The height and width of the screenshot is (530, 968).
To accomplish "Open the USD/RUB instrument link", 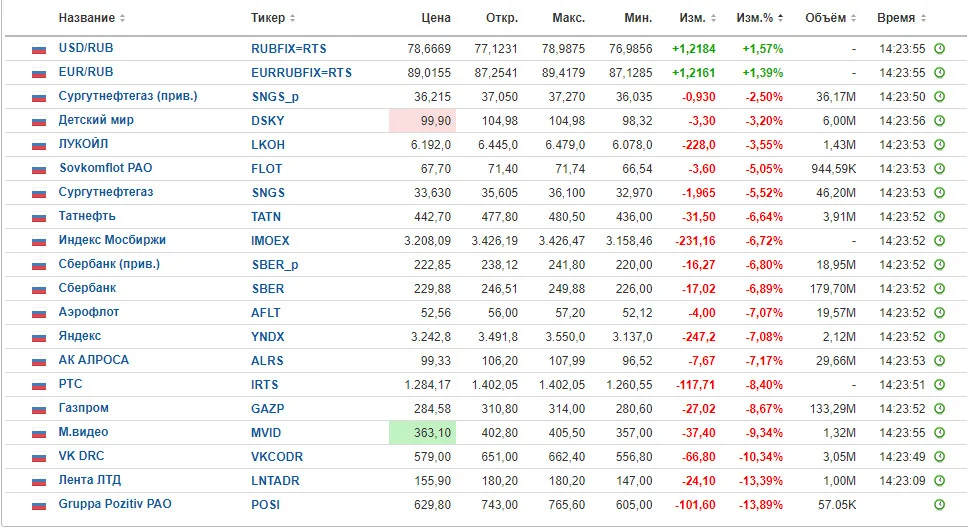I will (x=86, y=48).
